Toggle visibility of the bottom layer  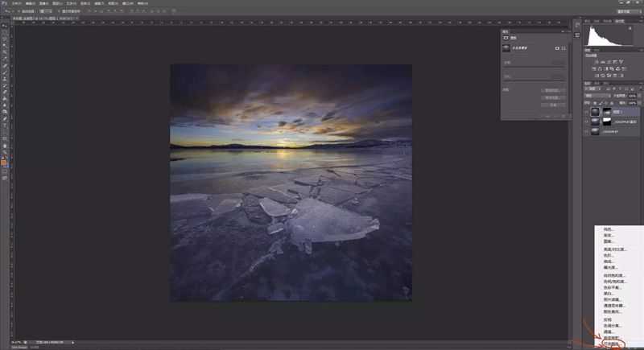(587, 132)
